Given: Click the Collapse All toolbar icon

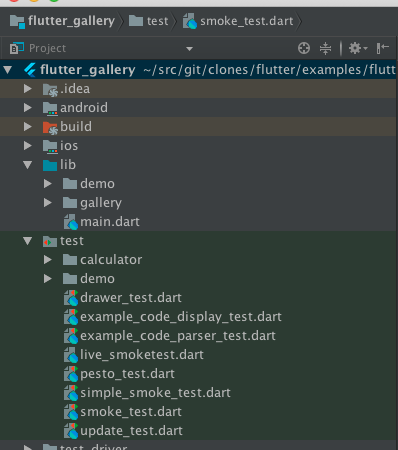Looking at the screenshot, I should tap(325, 48).
